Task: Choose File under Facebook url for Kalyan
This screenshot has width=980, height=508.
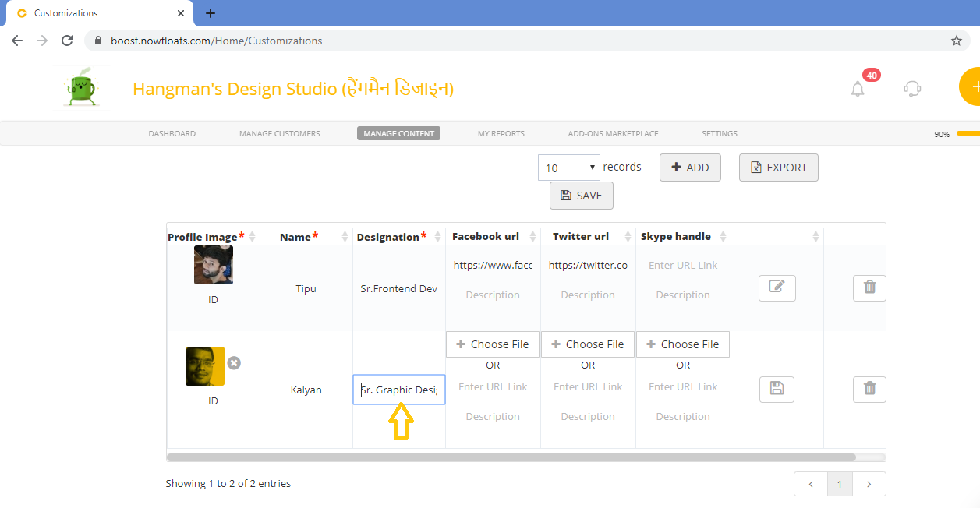Action: pyautogui.click(x=493, y=344)
